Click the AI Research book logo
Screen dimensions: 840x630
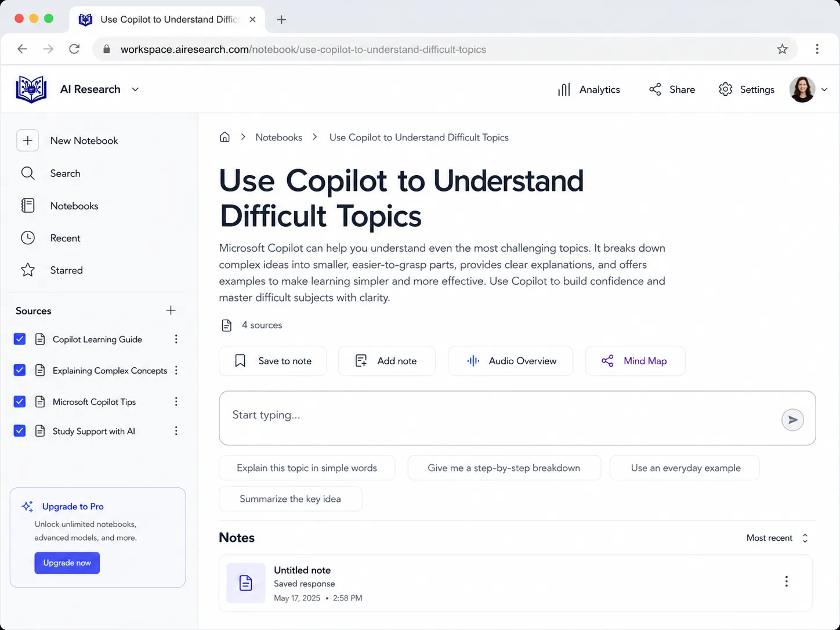click(31, 89)
